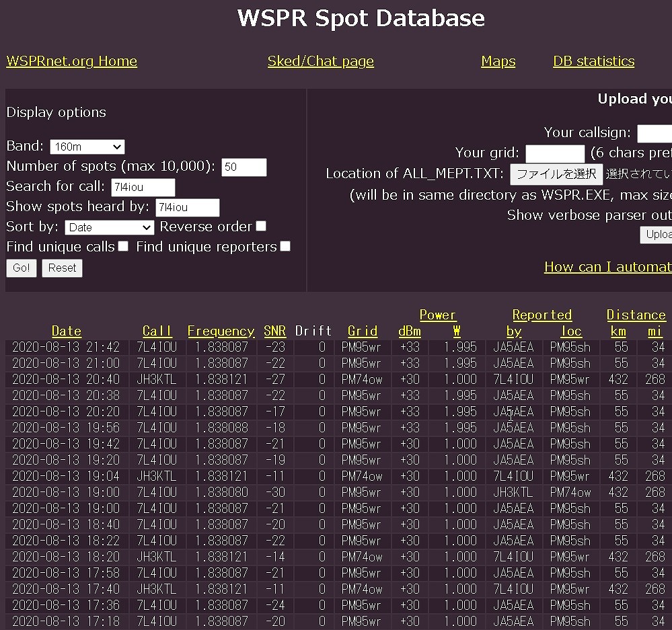Click the date cell 2020-08-13 21:00
Image resolution: width=672 pixels, height=630 pixels.
[x=66, y=363]
